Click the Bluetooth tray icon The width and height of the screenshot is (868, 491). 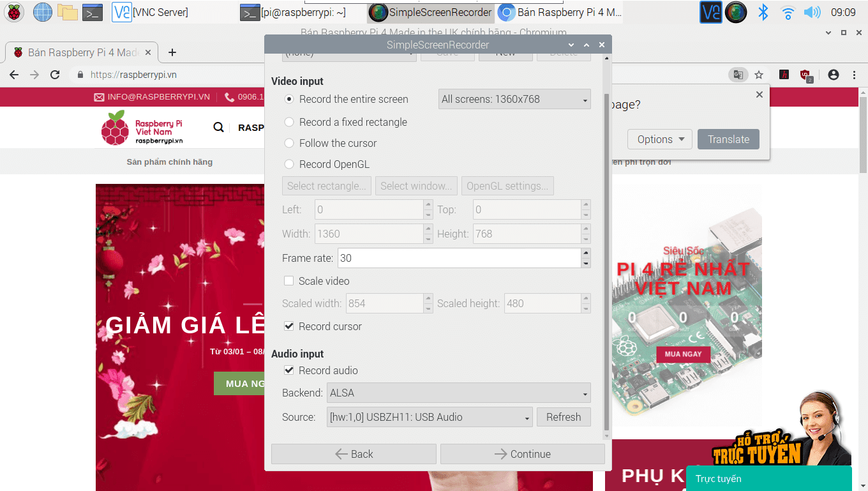click(x=763, y=12)
